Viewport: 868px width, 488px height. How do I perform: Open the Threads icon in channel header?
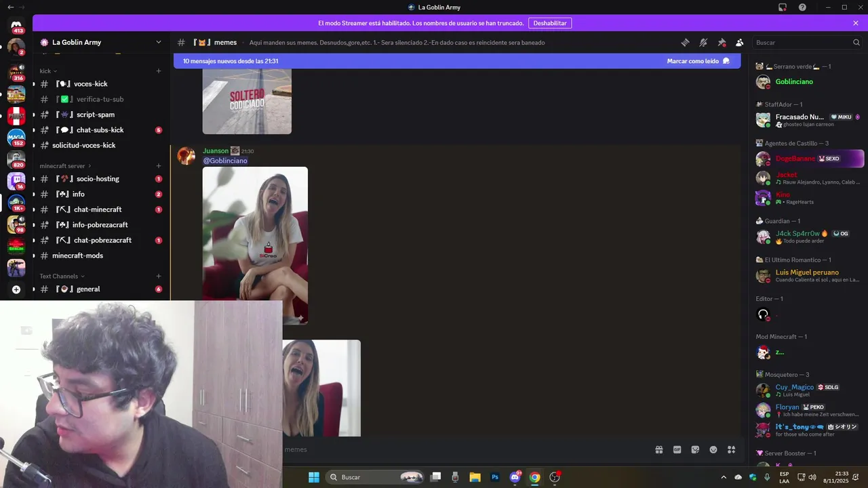pos(685,42)
